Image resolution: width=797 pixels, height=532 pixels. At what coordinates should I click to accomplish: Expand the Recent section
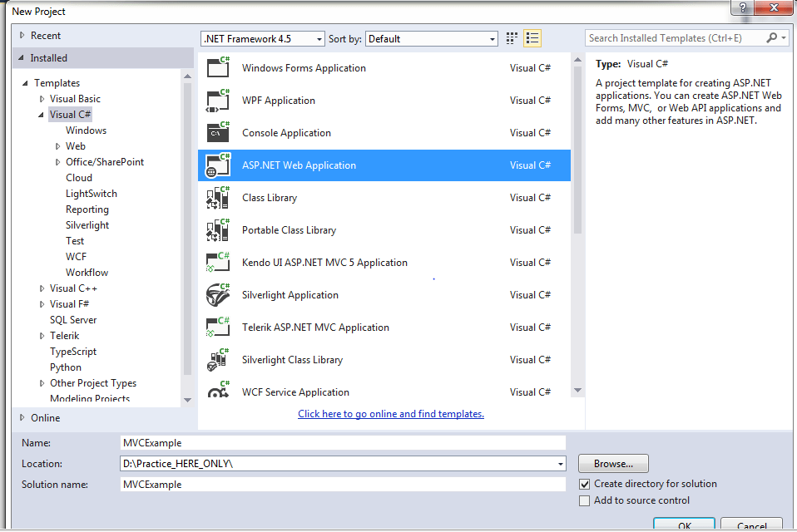[22, 36]
